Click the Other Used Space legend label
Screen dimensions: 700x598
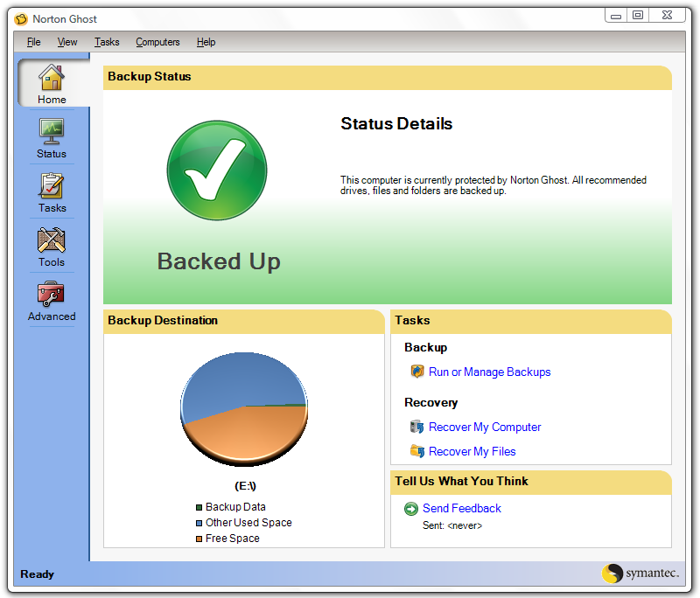(x=248, y=523)
